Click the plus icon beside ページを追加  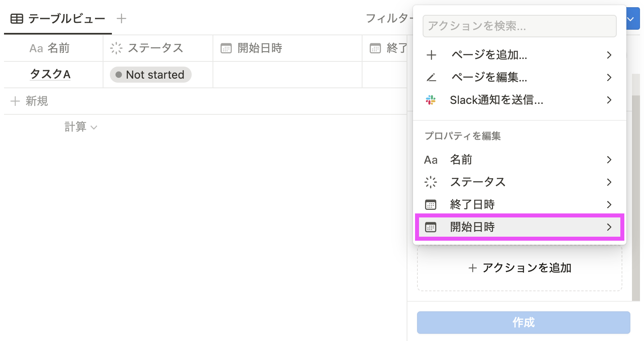pos(431,55)
